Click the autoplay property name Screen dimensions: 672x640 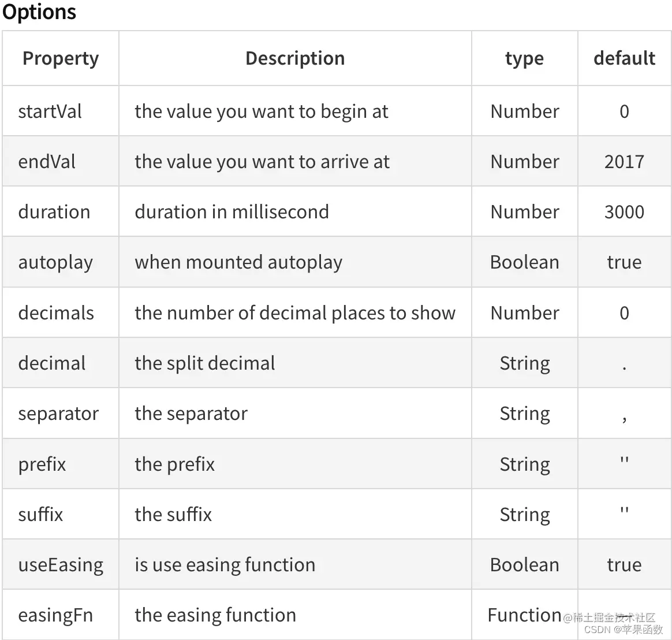(55, 262)
